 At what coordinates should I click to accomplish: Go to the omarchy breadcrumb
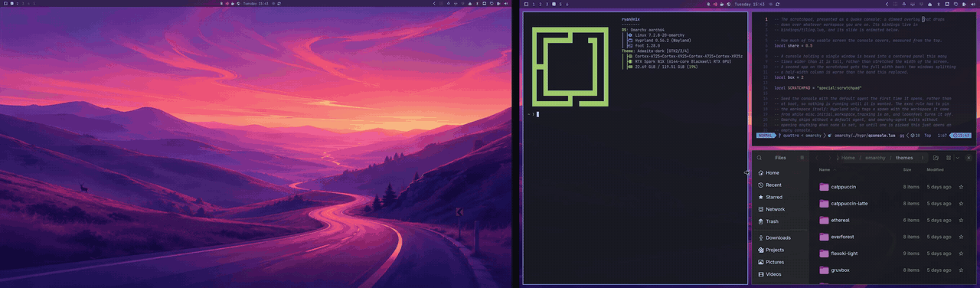(x=875, y=158)
